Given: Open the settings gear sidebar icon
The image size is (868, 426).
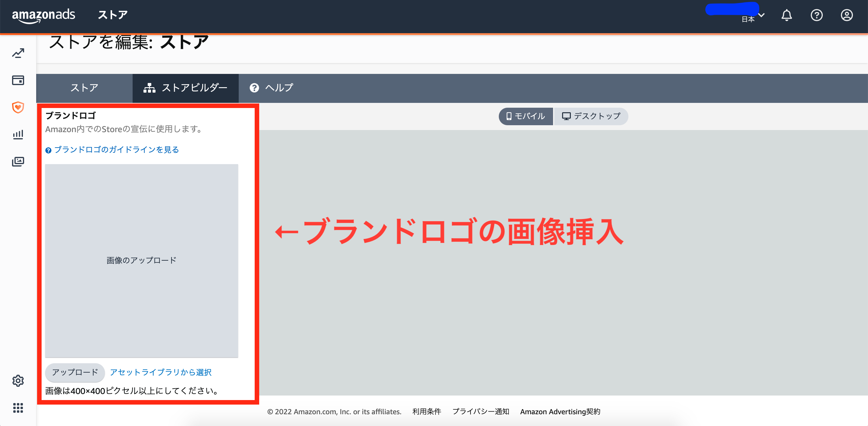Looking at the screenshot, I should [x=18, y=381].
